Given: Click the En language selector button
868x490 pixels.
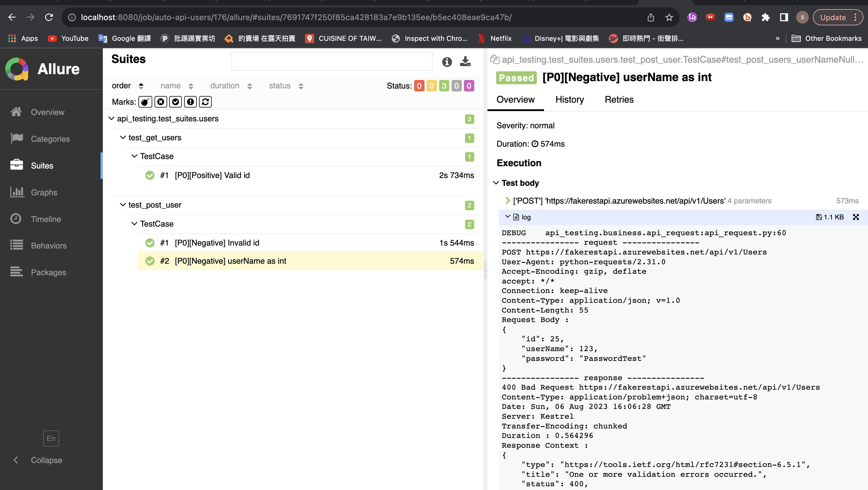Looking at the screenshot, I should (x=51, y=439).
